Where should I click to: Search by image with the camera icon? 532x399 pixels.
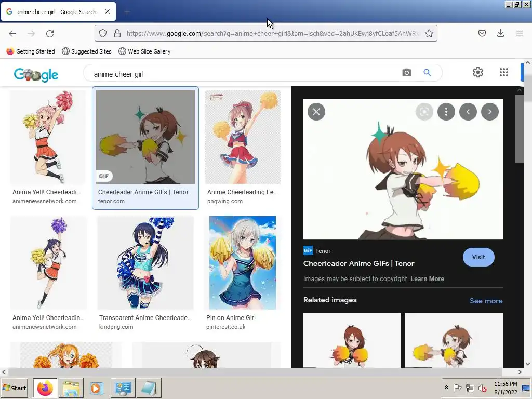click(x=406, y=73)
